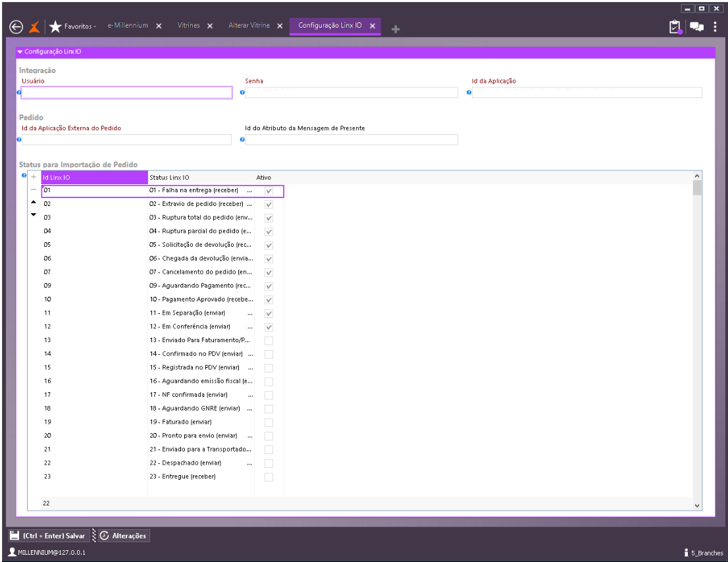728x562 pixels.
Task: Open the Linx orange logo menu
Action: (35, 27)
